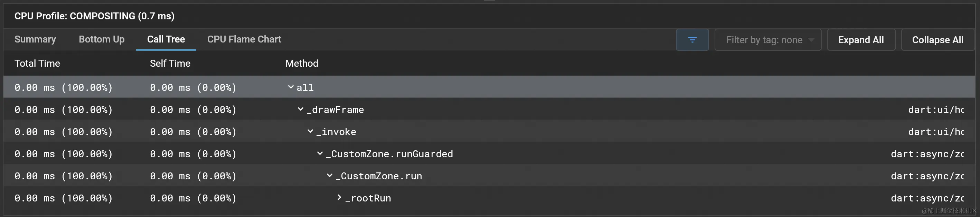Sort by the Self Time column header

pos(170,63)
